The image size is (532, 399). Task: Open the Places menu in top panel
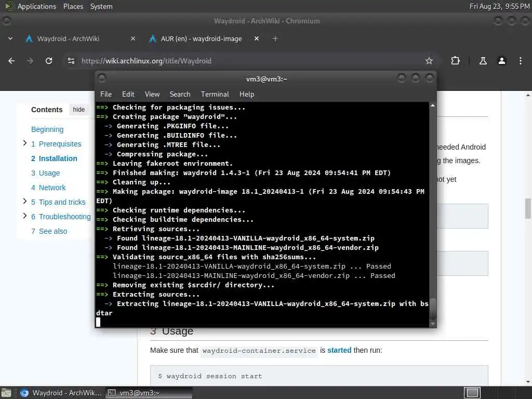73,6
